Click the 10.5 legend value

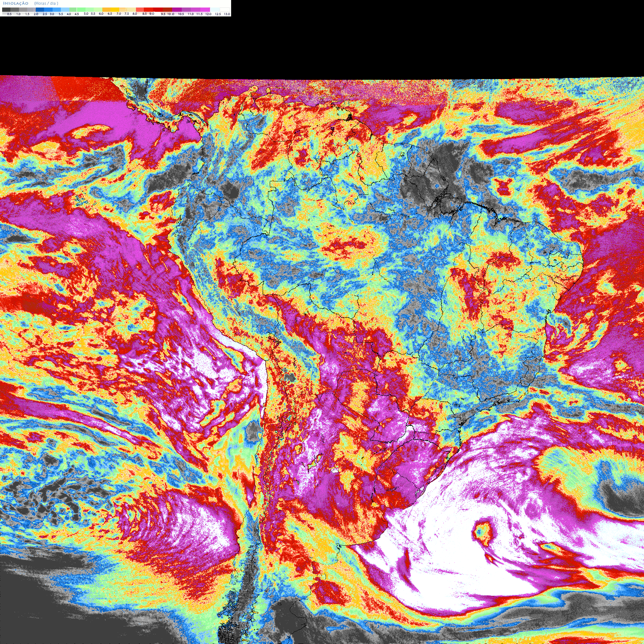tap(181, 14)
